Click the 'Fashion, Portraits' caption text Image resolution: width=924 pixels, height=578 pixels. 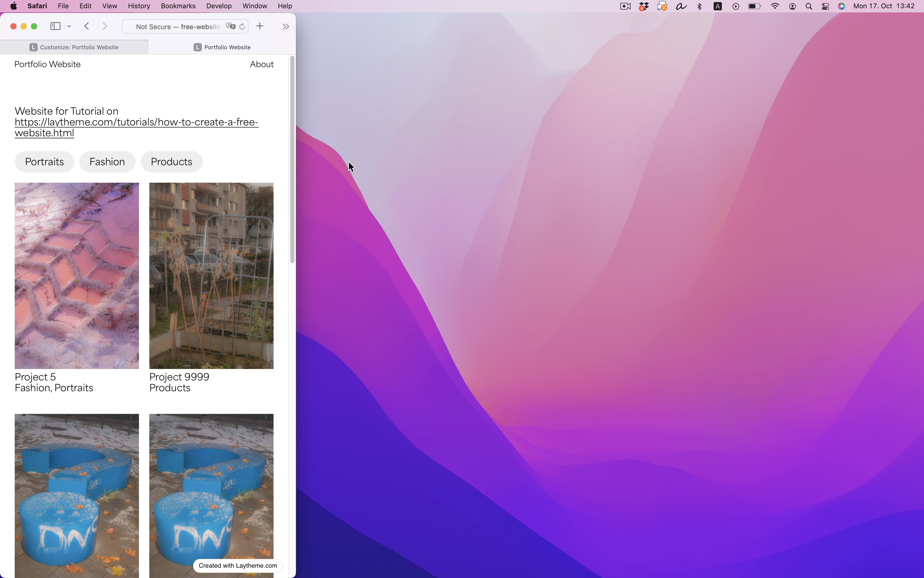coord(54,388)
